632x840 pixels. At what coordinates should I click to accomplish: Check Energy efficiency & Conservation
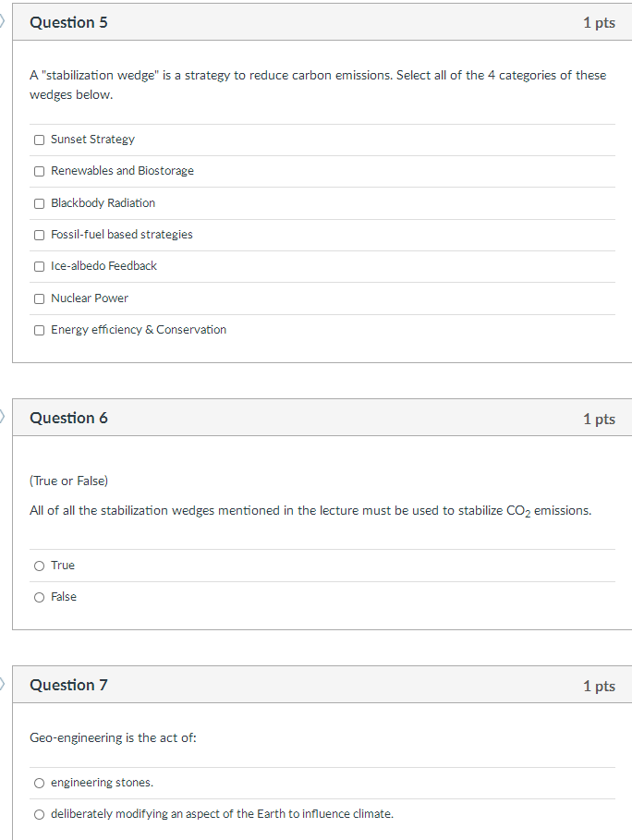pyautogui.click(x=39, y=331)
